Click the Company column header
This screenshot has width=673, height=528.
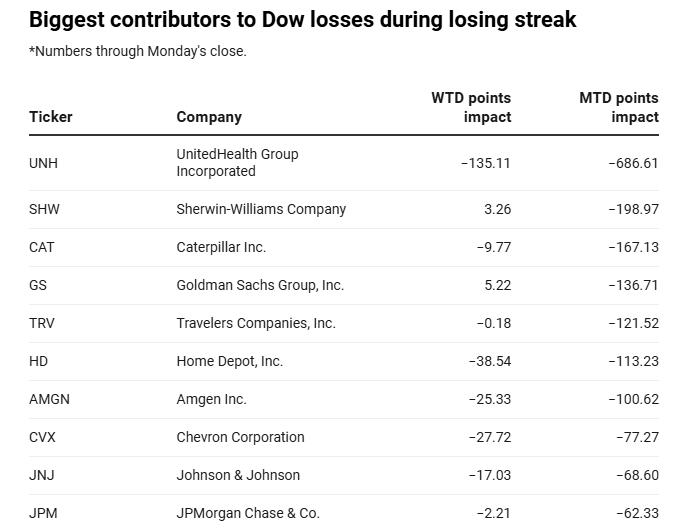click(209, 117)
